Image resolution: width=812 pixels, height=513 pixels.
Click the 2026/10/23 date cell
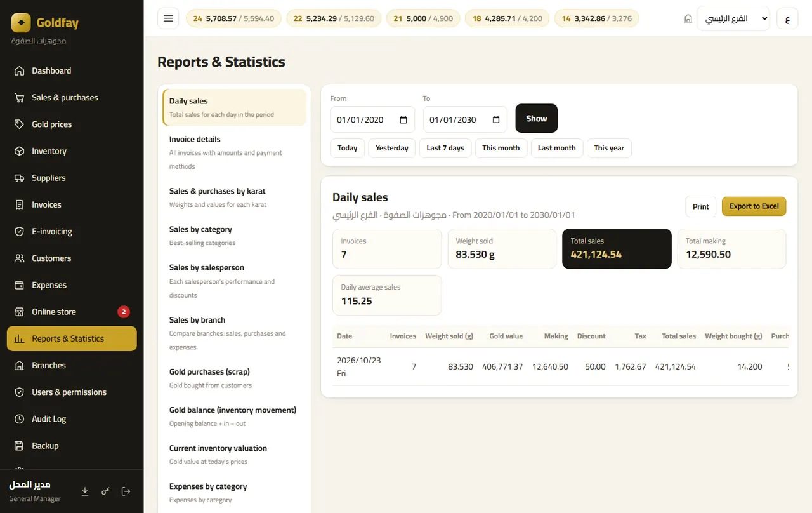[x=358, y=366]
